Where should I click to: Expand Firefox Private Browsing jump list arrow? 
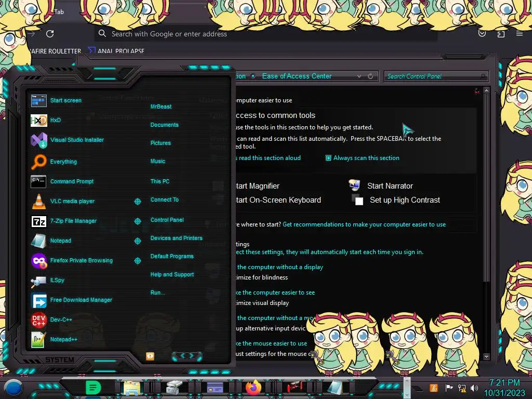pyautogui.click(x=137, y=261)
